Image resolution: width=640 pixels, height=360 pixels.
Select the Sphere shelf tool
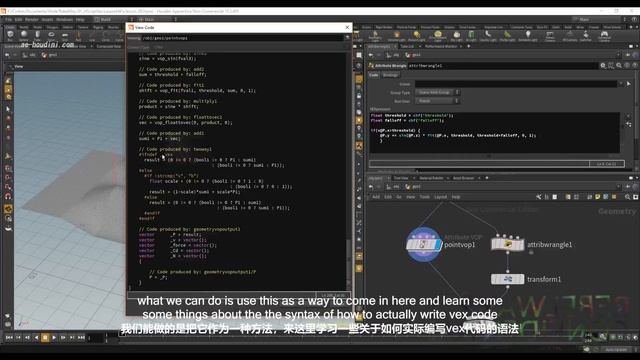(x=24, y=36)
